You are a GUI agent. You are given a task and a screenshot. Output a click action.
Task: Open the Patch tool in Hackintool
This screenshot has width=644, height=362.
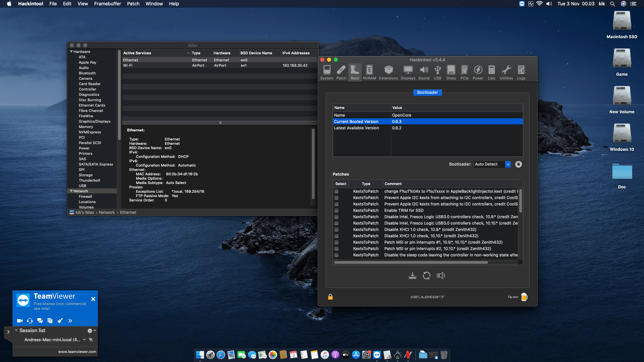[341, 72]
